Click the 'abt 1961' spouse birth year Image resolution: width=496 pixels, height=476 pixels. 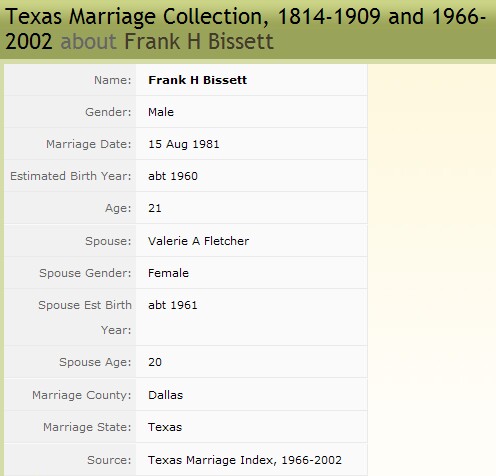[173, 305]
